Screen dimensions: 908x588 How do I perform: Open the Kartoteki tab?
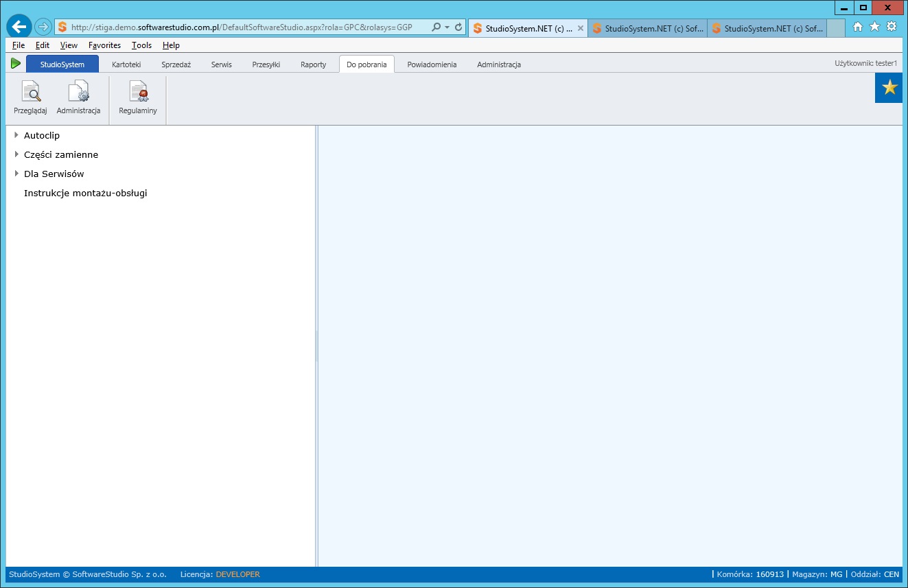click(x=126, y=64)
